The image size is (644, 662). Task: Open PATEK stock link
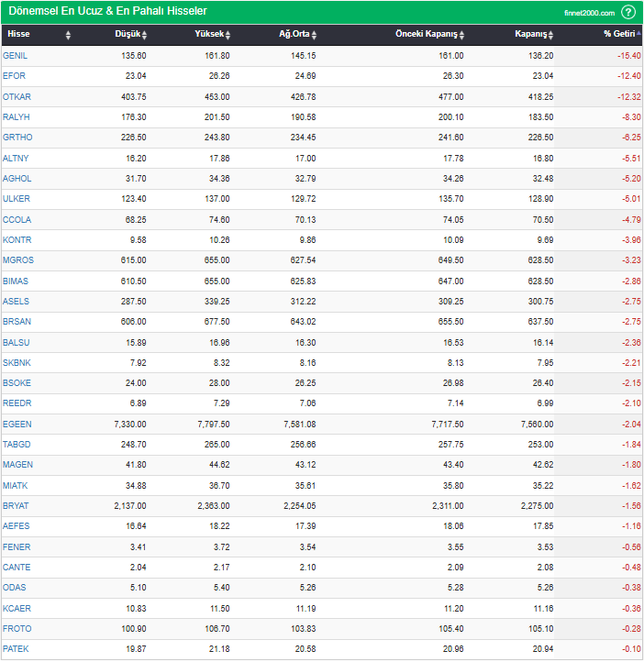click(17, 649)
